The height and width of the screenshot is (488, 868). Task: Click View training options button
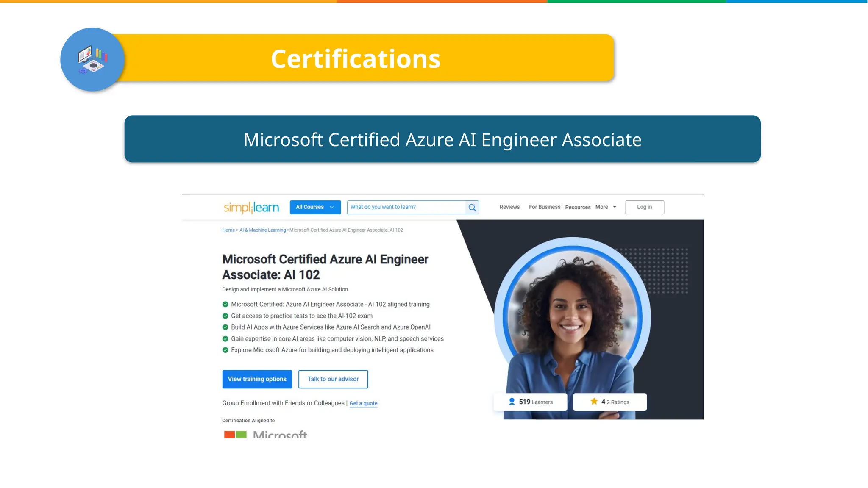257,379
